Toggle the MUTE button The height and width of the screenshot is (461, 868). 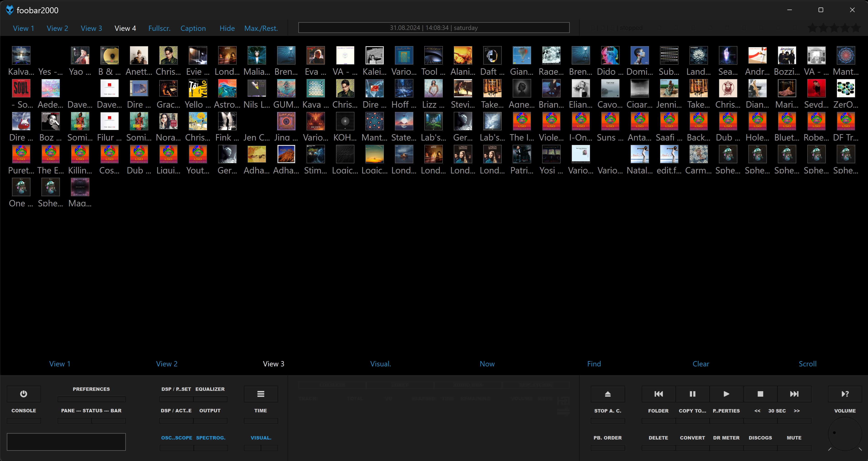tap(794, 438)
